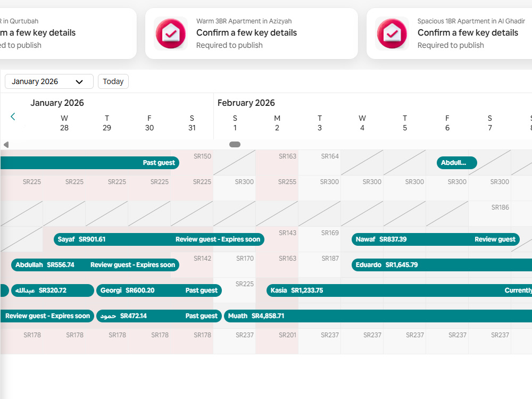Image resolution: width=532 pixels, height=399 pixels.
Task: Open Warm 3BR Apartment in Azizyah card
Action: (x=252, y=33)
